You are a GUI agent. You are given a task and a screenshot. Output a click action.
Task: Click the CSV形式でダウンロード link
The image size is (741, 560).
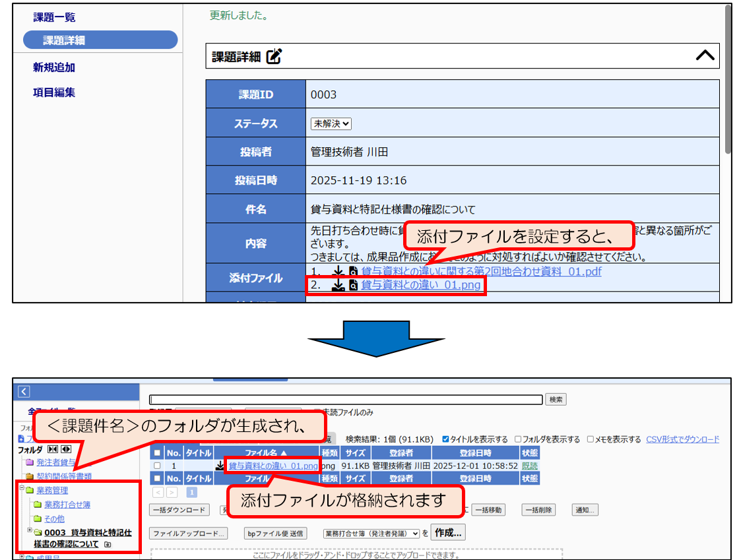pyautogui.click(x=682, y=439)
